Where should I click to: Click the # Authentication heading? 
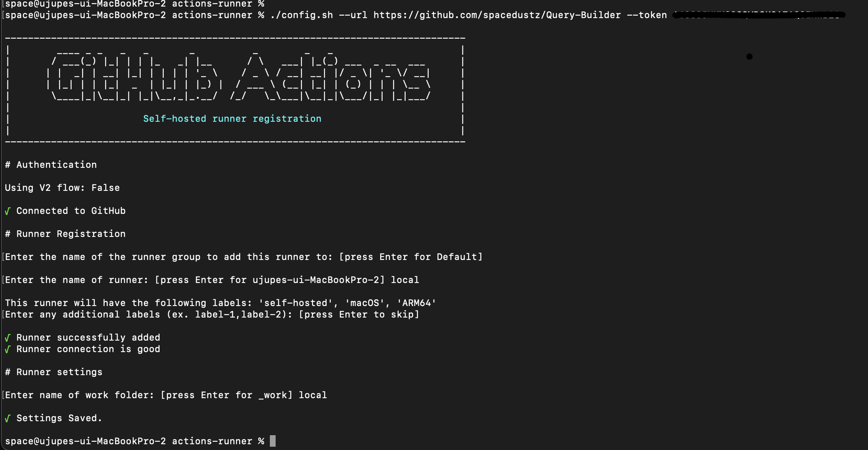(51, 165)
